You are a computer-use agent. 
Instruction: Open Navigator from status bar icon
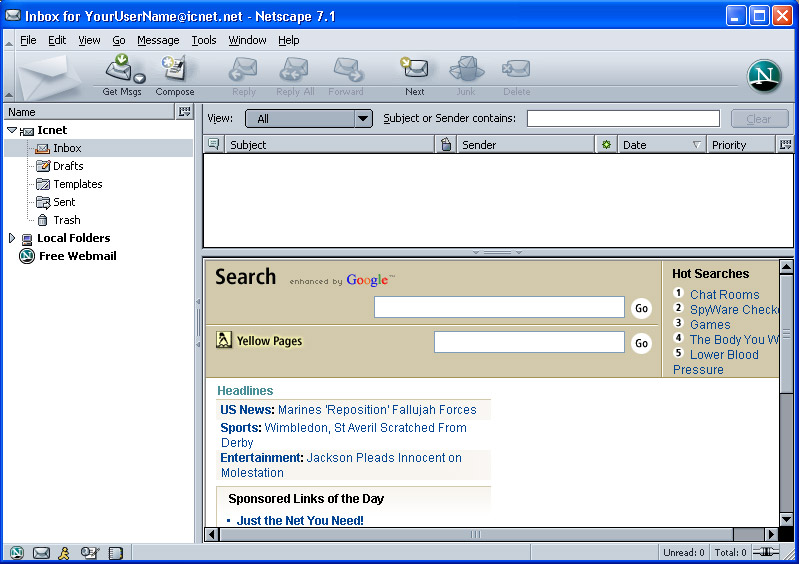pyautogui.click(x=17, y=553)
